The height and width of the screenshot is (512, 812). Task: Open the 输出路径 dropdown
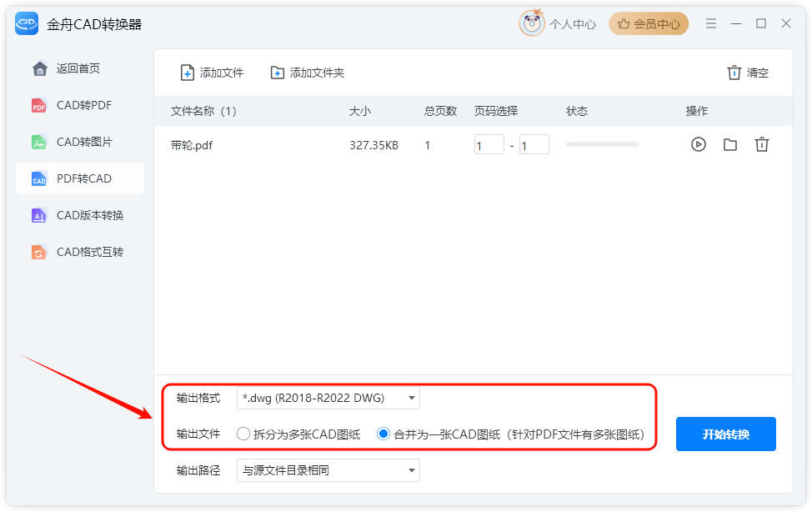coord(328,470)
